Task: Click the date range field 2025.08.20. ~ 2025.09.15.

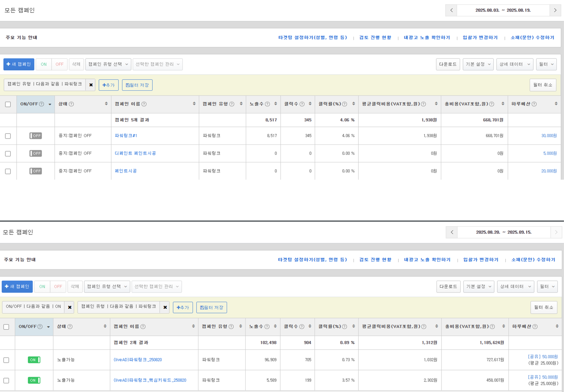Action: pos(504,232)
